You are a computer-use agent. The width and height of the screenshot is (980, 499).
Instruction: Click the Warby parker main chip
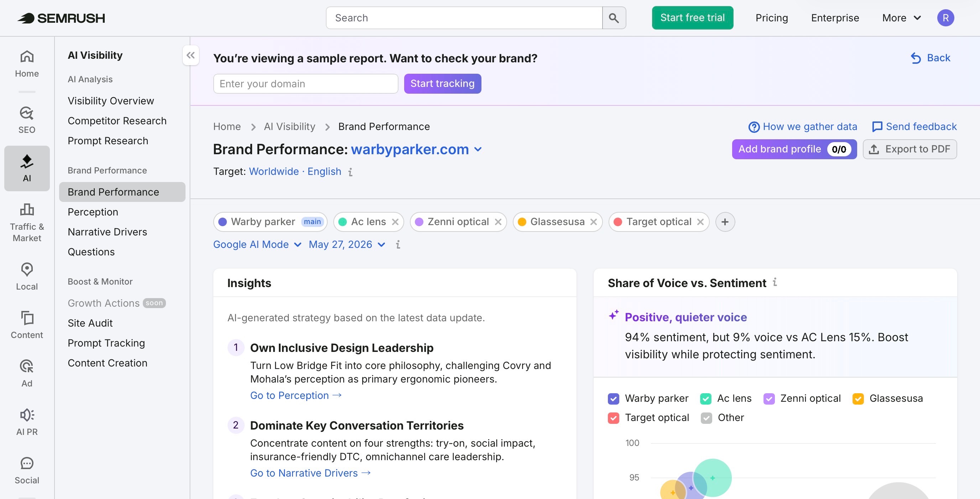270,222
